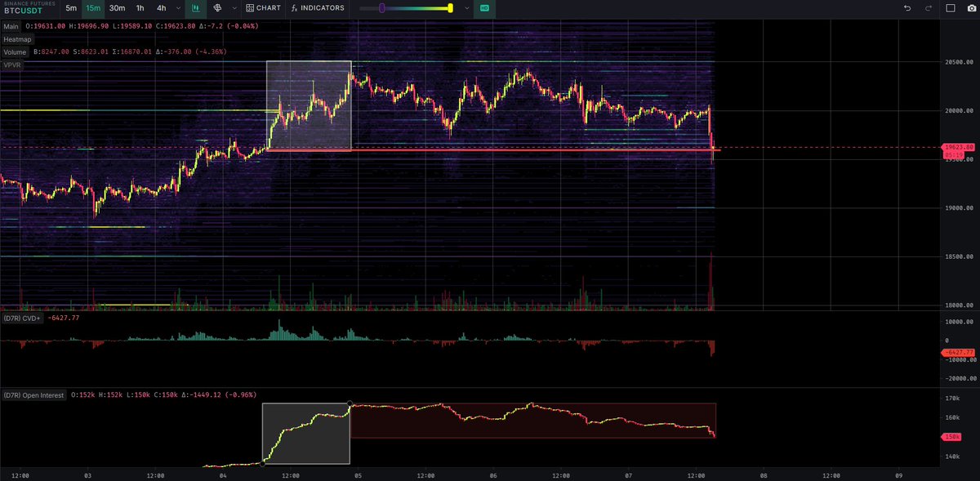Screen dimensions: 980x481
Task: Expand the heatmap gradient dropdown chevron
Action: click(465, 8)
